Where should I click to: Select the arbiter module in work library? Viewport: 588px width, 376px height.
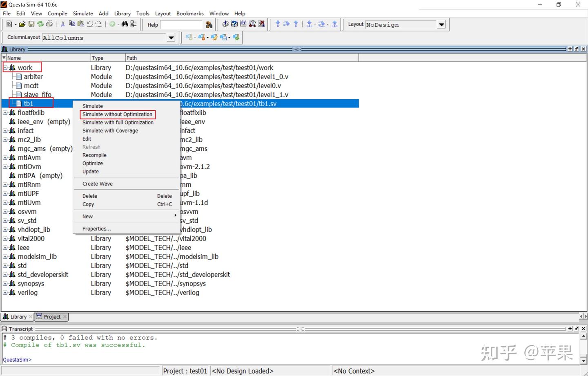pos(33,77)
